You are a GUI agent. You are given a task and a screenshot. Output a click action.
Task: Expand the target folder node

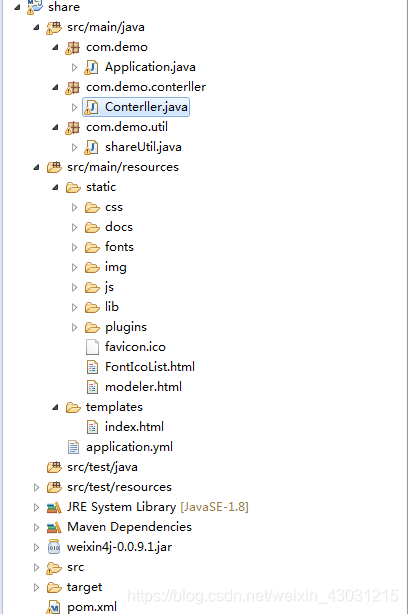click(36, 587)
